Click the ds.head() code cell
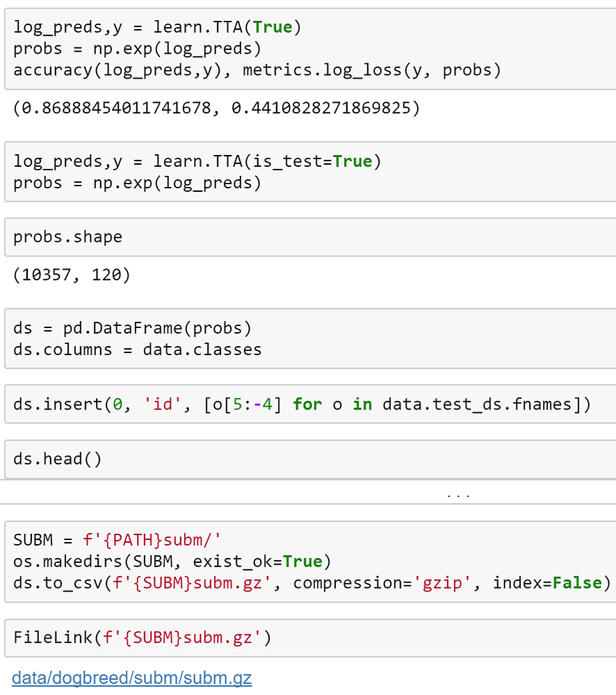This screenshot has height=695, width=616. click(310, 459)
